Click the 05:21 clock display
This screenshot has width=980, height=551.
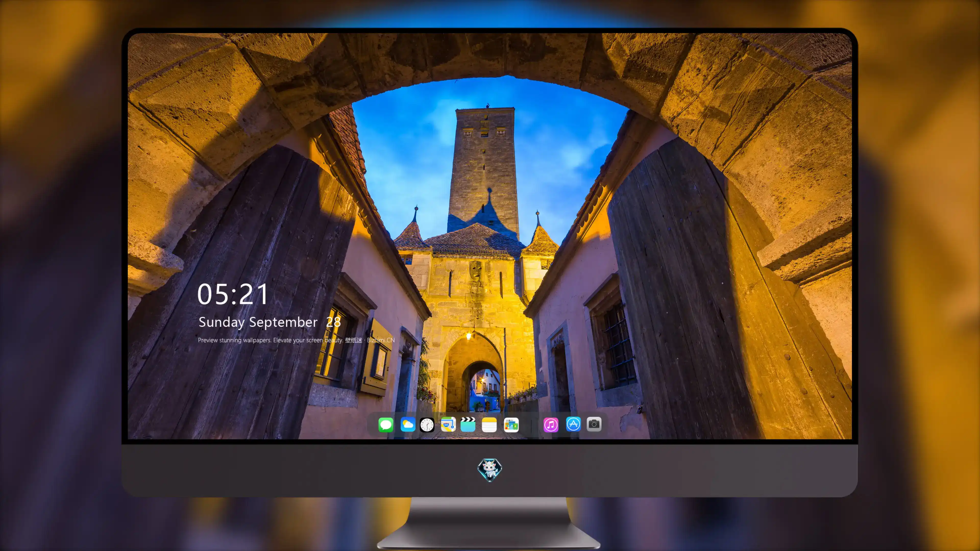pyautogui.click(x=232, y=294)
